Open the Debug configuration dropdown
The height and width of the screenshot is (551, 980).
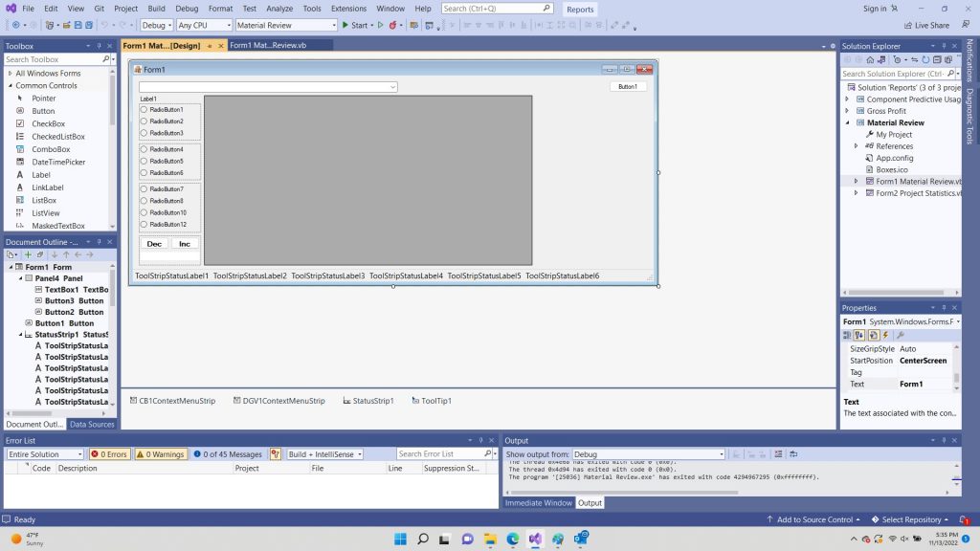[156, 25]
